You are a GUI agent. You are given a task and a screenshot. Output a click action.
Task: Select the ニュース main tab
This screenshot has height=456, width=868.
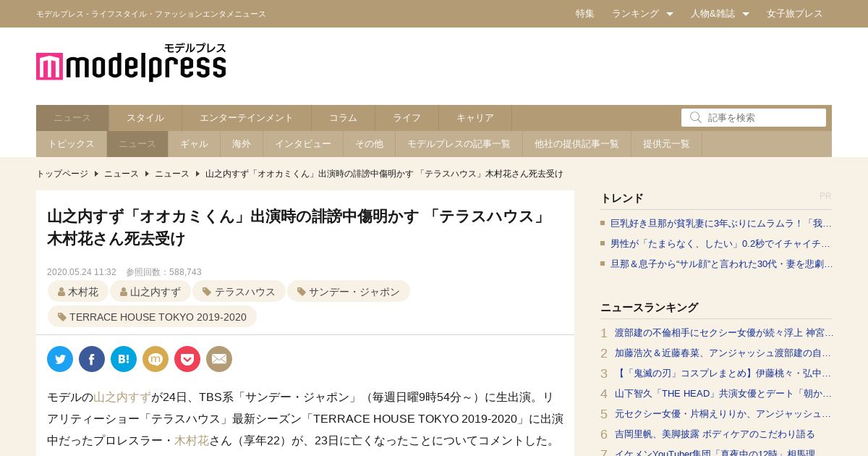tap(72, 118)
